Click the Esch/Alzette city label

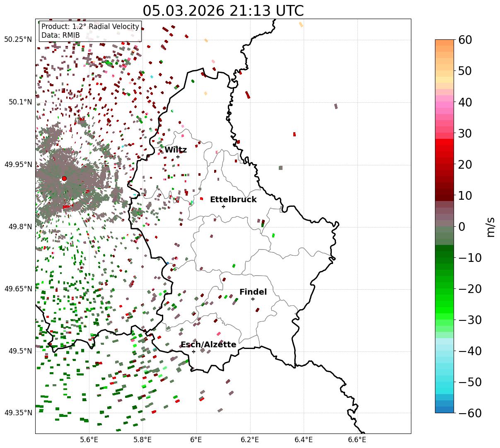208,345
